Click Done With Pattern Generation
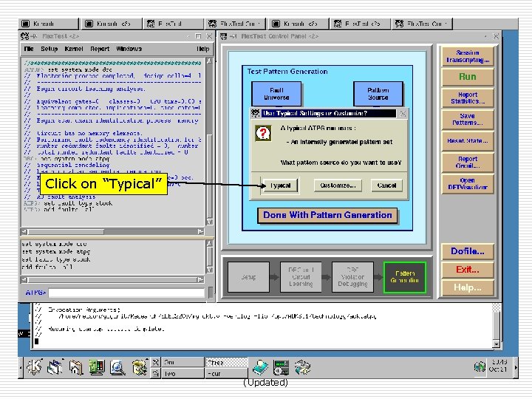 327,215
